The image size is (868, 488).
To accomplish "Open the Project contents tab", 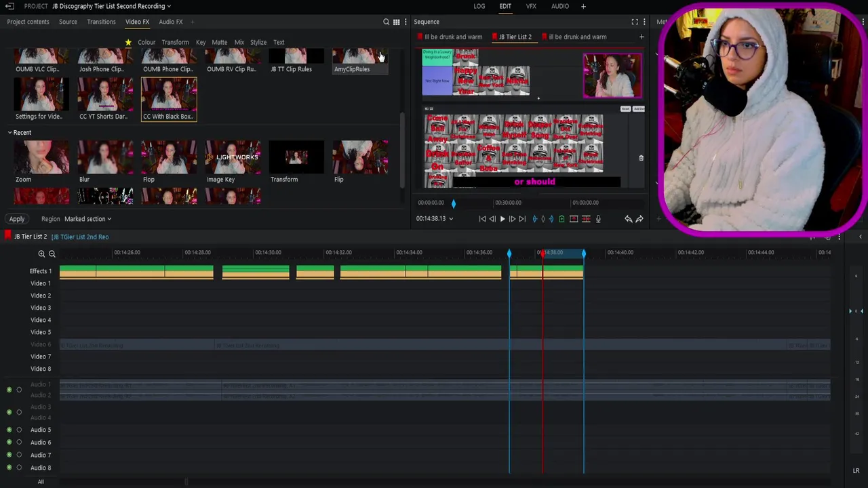I will tap(28, 22).
